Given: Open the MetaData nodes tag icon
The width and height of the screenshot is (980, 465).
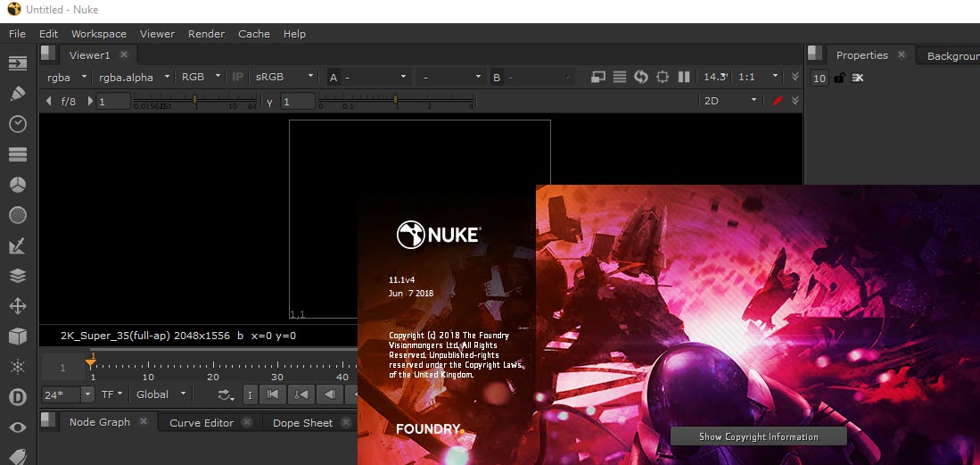Looking at the screenshot, I should tap(18, 457).
